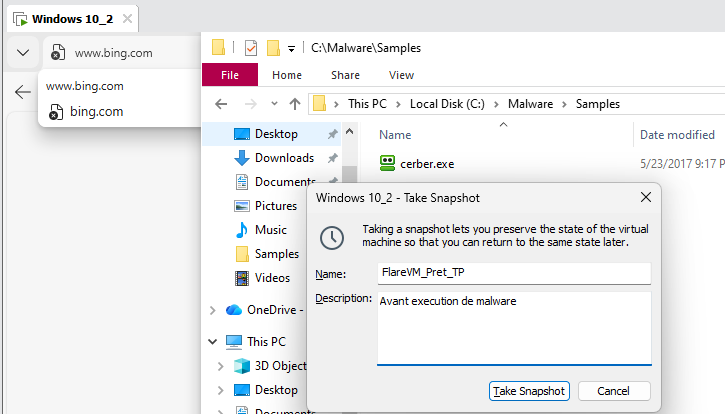Navigate back in File Explorer

tap(221, 104)
